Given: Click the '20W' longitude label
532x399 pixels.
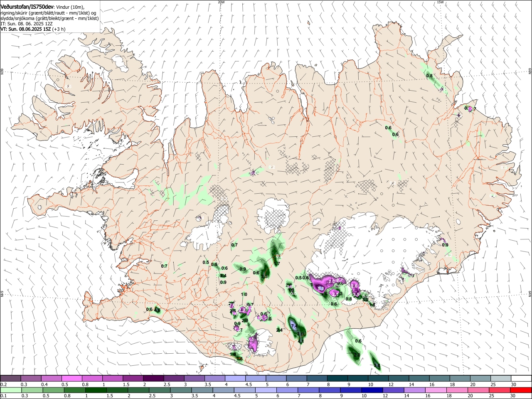Looking at the screenshot, I should [x=221, y=2].
